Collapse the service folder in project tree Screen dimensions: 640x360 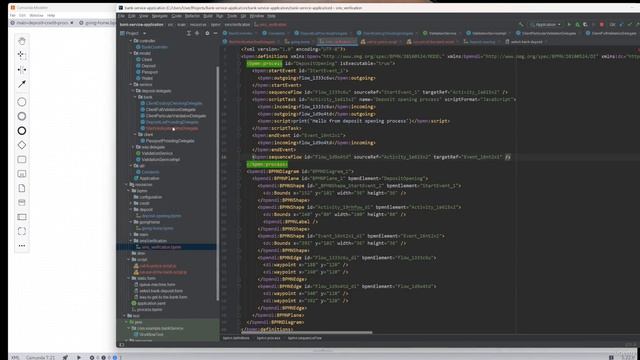pos(131,84)
